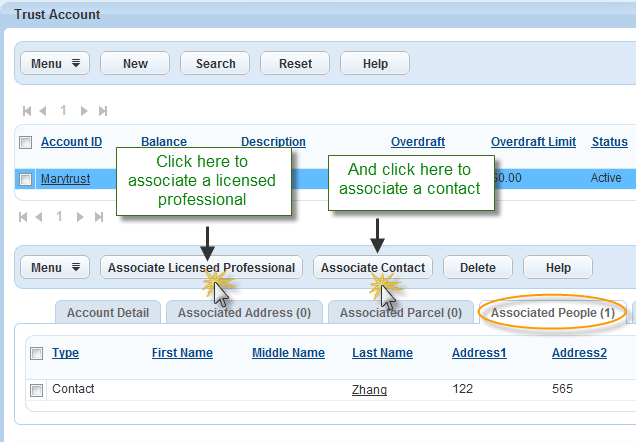Select the checkbox for the Contact row

point(37,390)
